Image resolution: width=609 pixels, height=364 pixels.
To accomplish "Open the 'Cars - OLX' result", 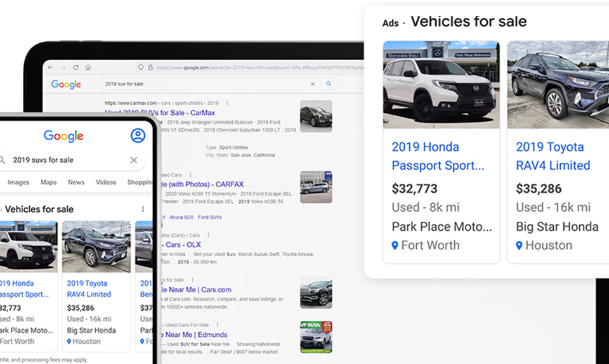I will click(181, 245).
